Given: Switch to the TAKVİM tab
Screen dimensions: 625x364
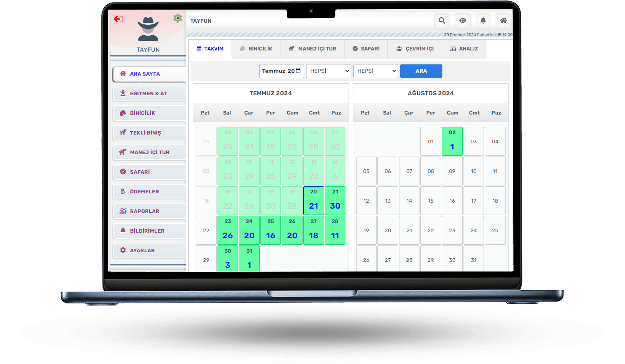Looking at the screenshot, I should tap(210, 49).
